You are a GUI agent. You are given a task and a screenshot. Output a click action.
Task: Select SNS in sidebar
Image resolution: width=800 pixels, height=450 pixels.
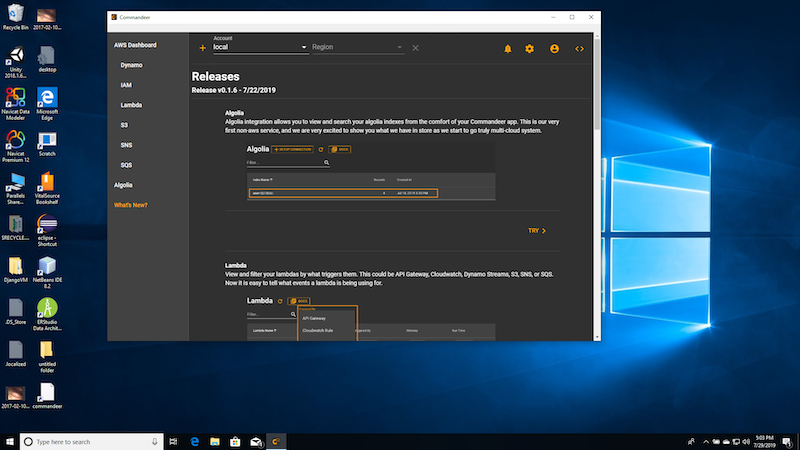tap(126, 145)
